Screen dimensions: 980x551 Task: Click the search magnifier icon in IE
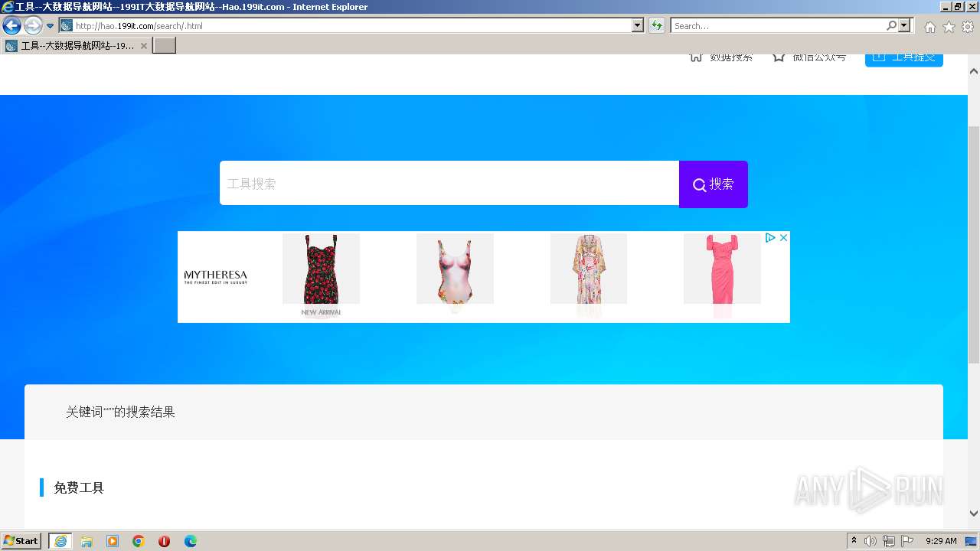[x=891, y=26]
